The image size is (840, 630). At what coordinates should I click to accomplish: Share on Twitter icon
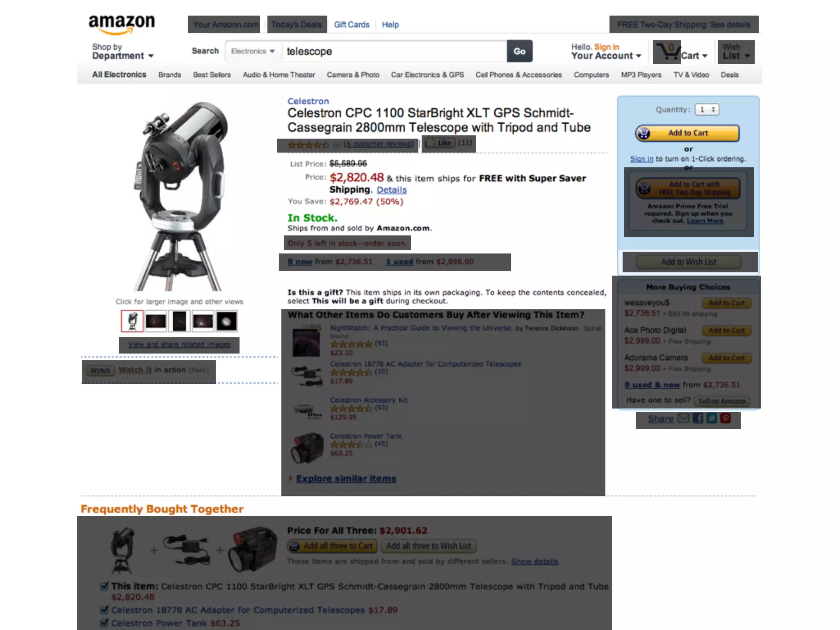pos(712,418)
